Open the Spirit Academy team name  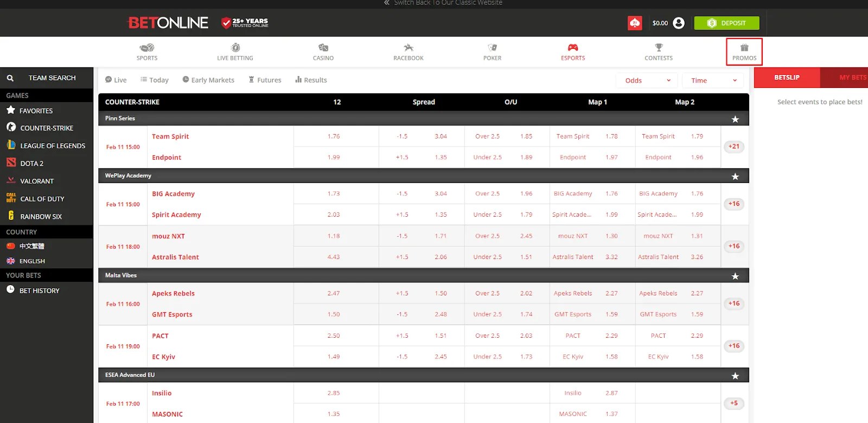(176, 214)
